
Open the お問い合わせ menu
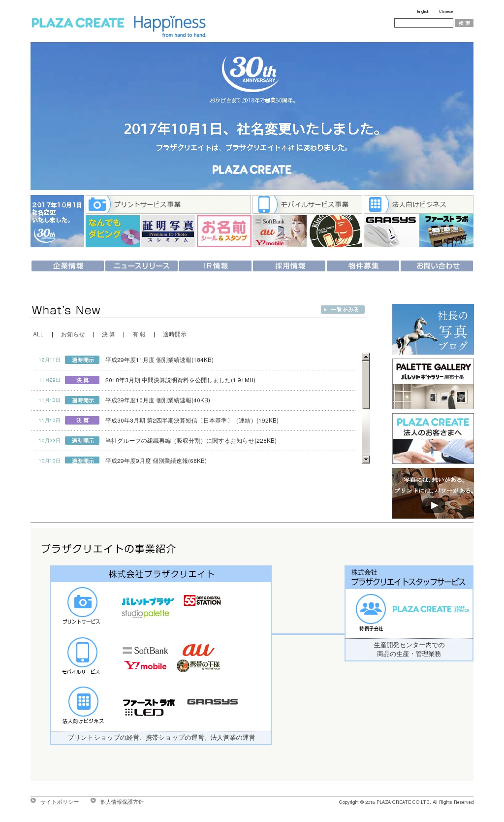pos(437,266)
